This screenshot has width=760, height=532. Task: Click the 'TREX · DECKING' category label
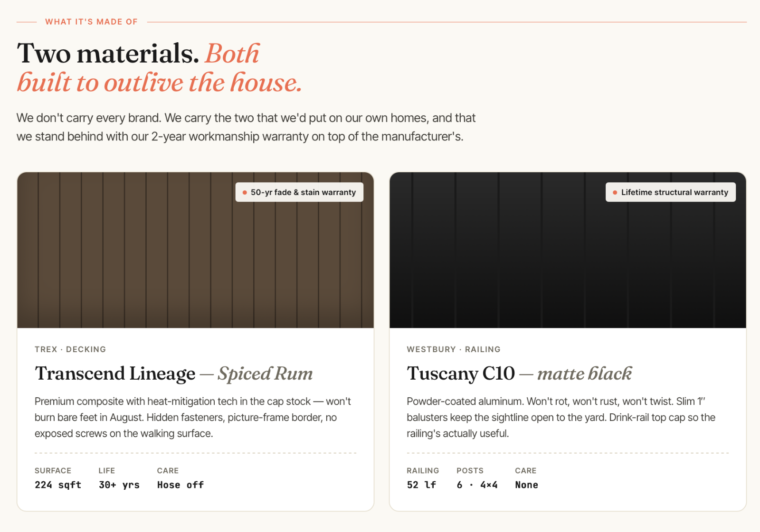click(x=70, y=349)
